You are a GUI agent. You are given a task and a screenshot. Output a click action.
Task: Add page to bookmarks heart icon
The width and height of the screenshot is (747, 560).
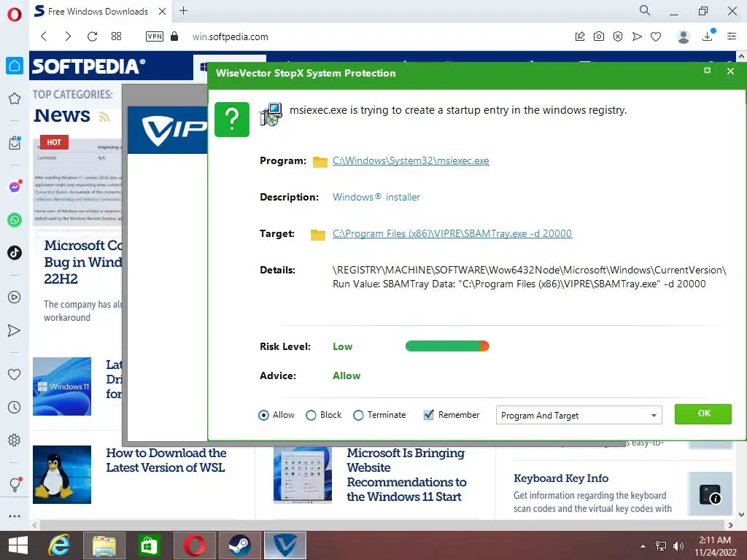pyautogui.click(x=656, y=36)
